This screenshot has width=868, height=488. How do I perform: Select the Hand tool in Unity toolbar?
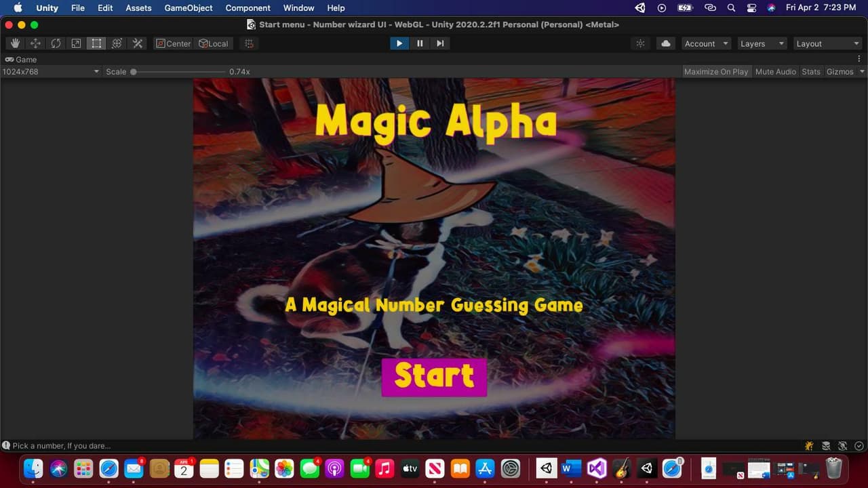15,43
